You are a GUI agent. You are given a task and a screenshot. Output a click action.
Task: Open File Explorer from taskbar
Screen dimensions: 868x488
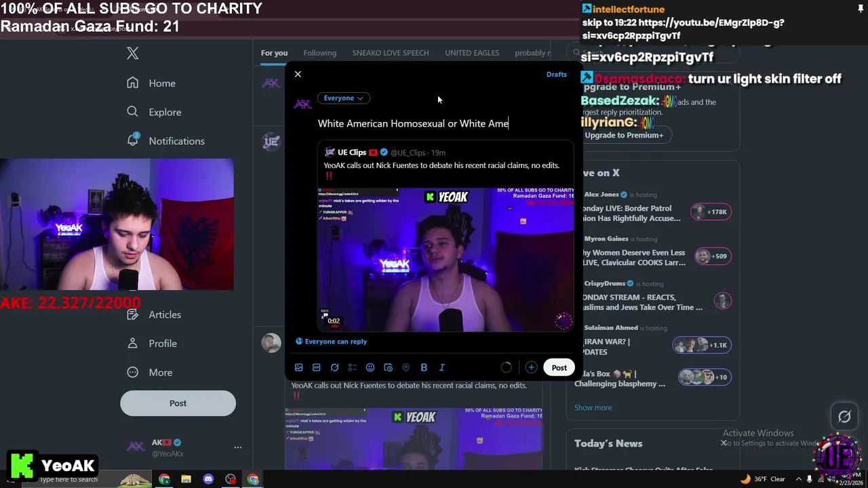tap(186, 479)
